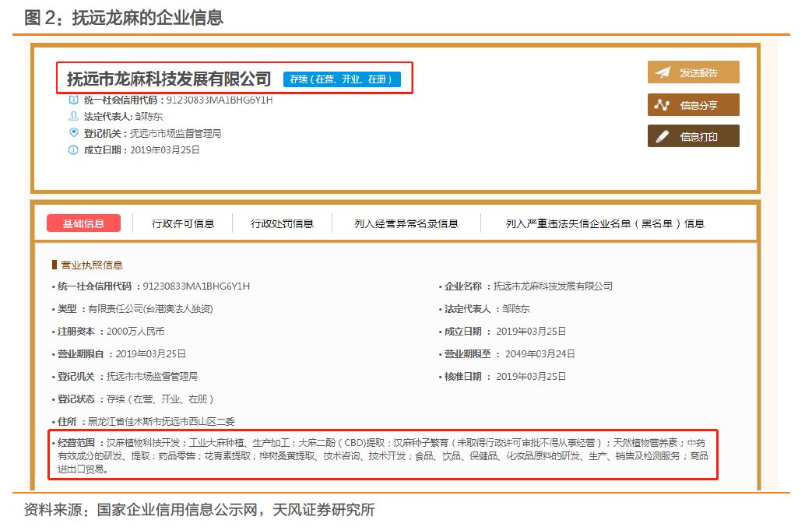
Task: Click the license details 成立日期 value
Action: click(531, 332)
